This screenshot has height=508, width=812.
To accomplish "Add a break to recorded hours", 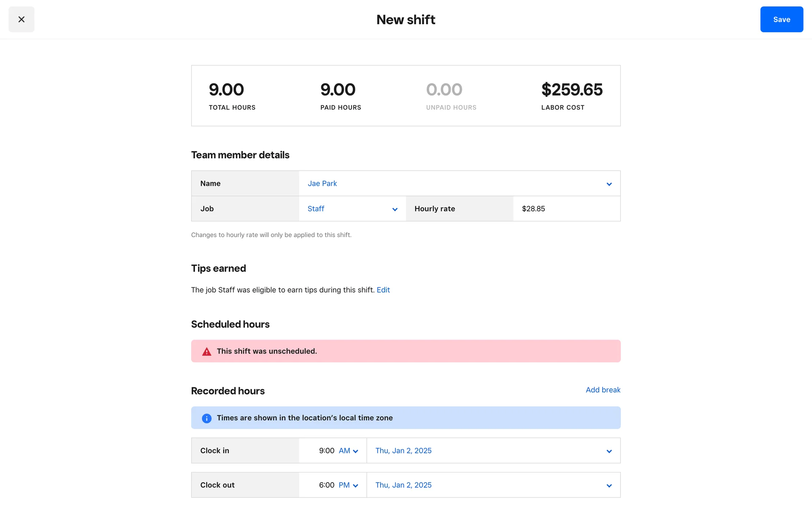I will click(603, 390).
